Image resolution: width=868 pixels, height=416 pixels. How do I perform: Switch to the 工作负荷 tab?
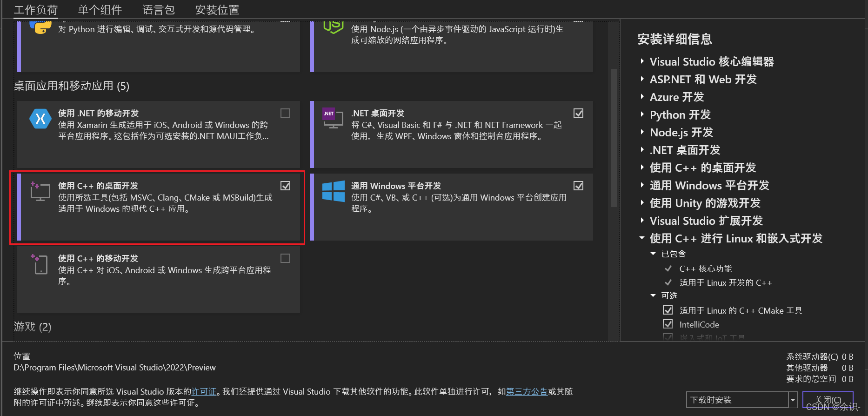(36, 10)
